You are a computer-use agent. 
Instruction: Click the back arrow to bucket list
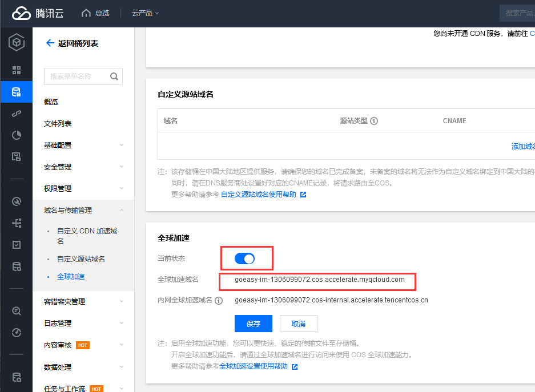coord(50,43)
